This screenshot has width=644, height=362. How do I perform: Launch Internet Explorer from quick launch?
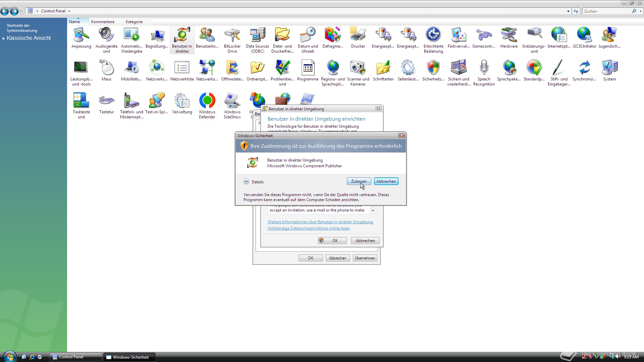(x=32, y=357)
